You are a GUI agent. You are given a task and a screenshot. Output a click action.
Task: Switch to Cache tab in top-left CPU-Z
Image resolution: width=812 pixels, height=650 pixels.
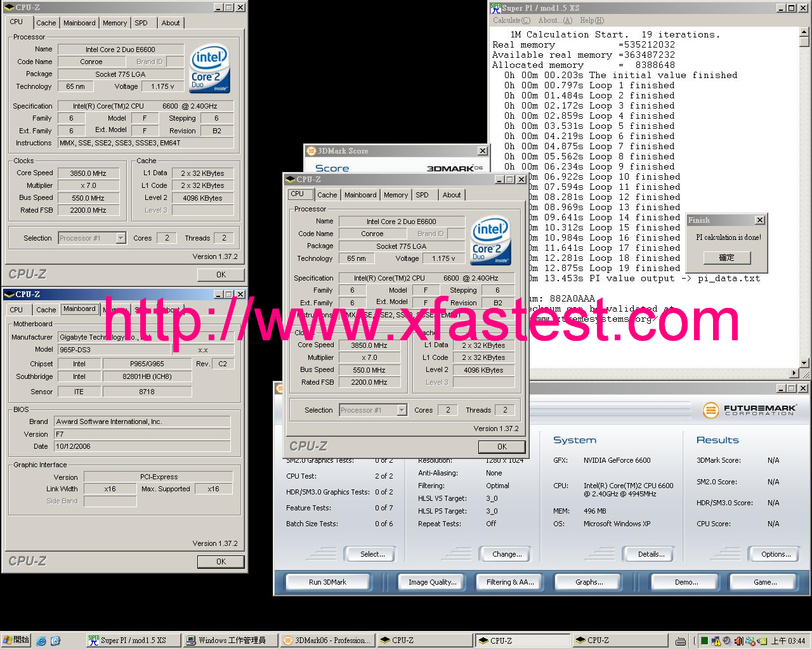[46, 23]
